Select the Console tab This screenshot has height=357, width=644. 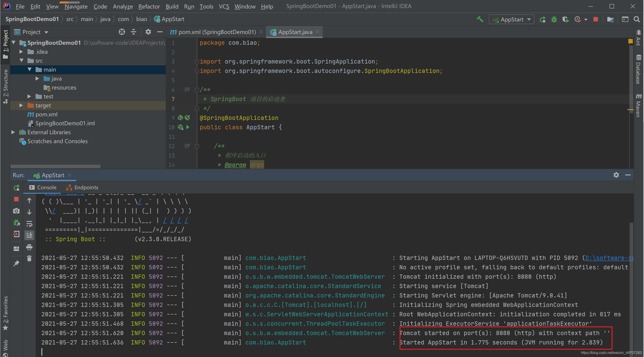coord(43,187)
